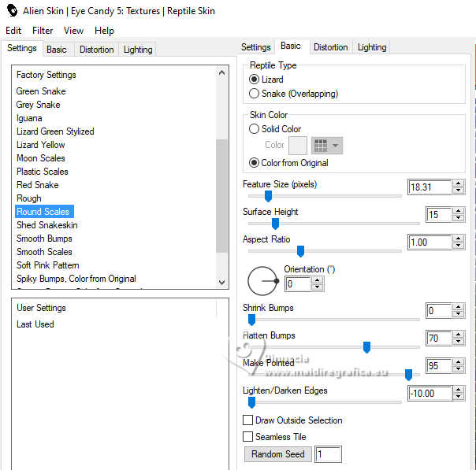The height and width of the screenshot is (470, 476).
Task: Select the Soft Pink Pattern preset
Action: tap(48, 265)
